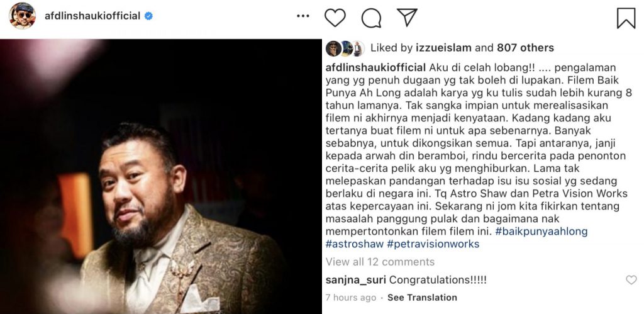View likers' avatar thumbnails
The width and height of the screenshot is (644, 314).
point(345,48)
